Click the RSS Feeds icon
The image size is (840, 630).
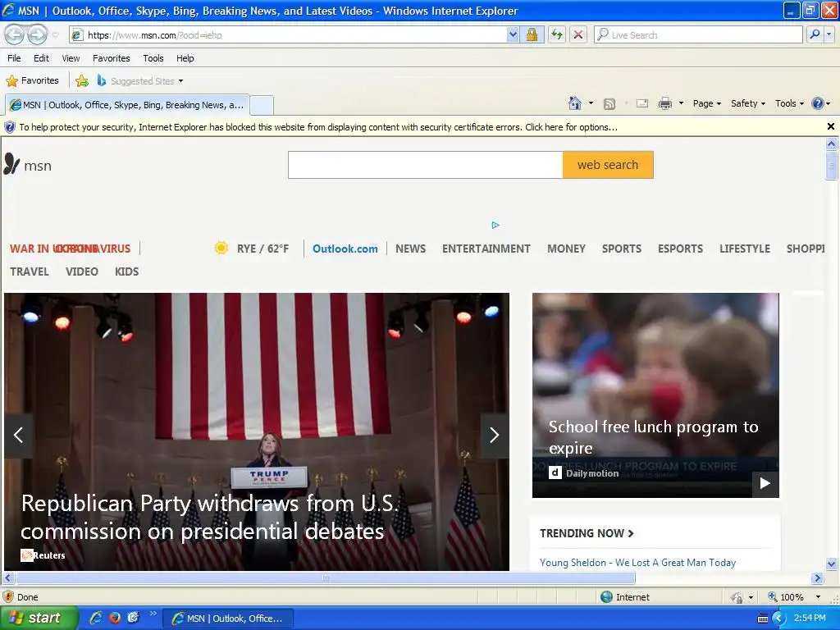609,104
